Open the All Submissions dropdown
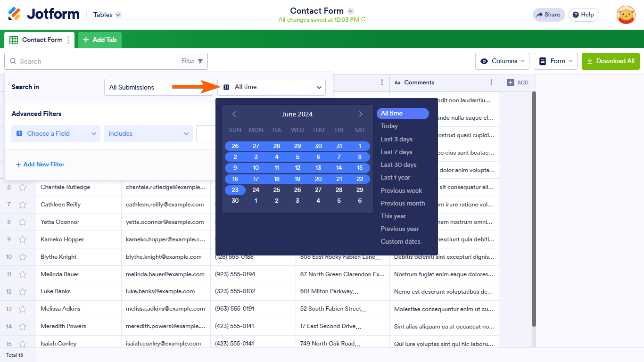The width and height of the screenshot is (644, 362). click(158, 87)
